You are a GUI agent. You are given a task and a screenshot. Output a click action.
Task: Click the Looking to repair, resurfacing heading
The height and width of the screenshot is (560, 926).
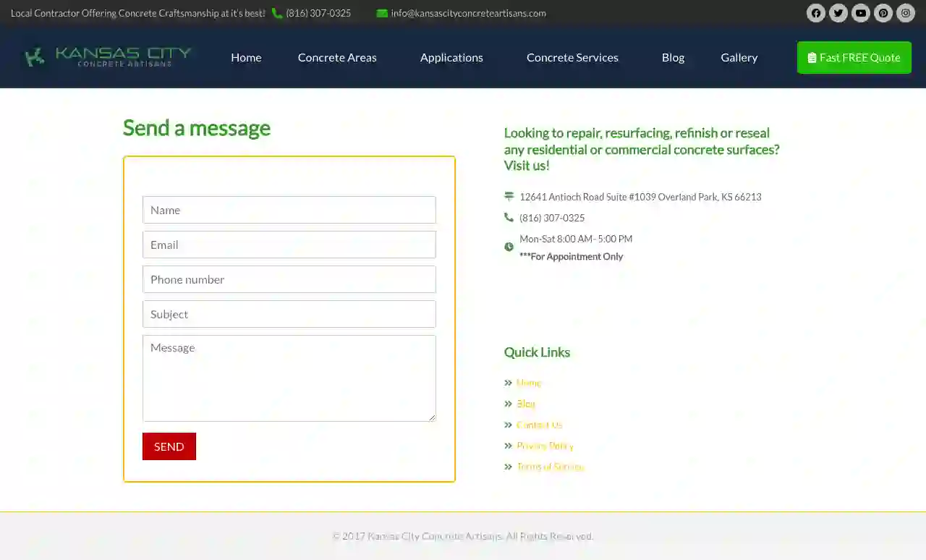pyautogui.click(x=642, y=149)
